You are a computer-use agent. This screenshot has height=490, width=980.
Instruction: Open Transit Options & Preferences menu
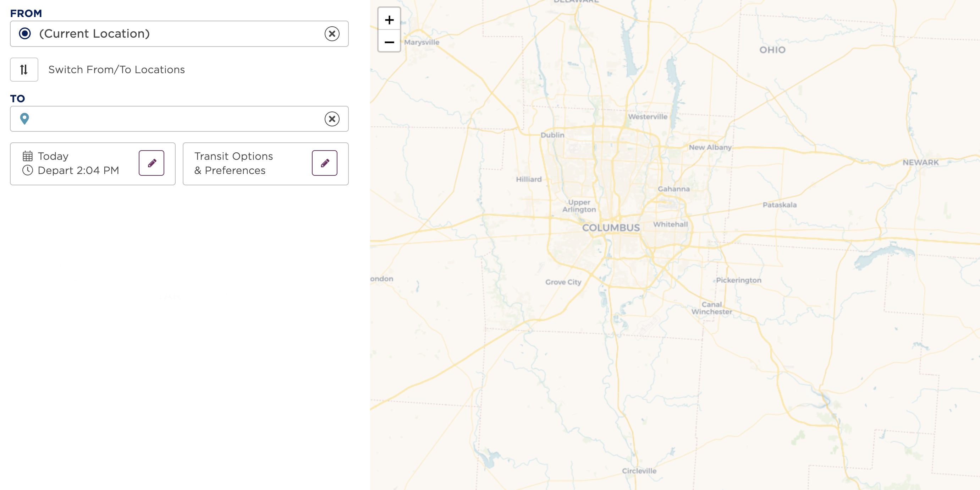(x=324, y=163)
